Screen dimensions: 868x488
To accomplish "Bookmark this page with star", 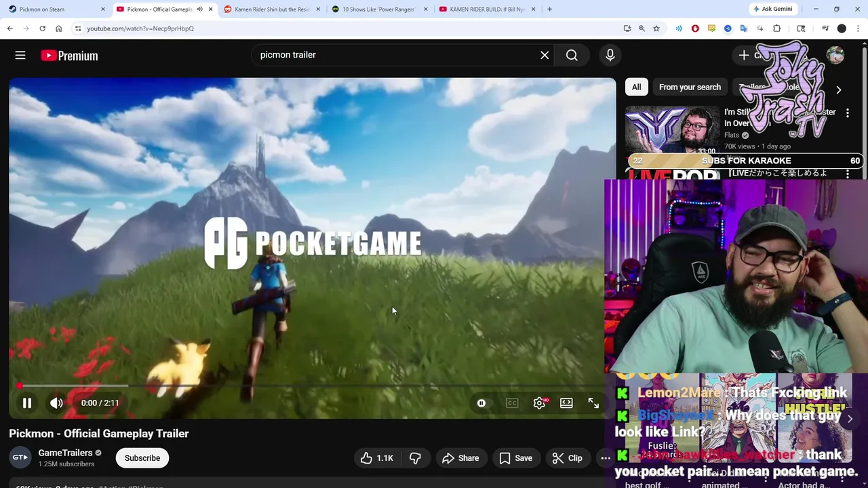I will point(656,28).
